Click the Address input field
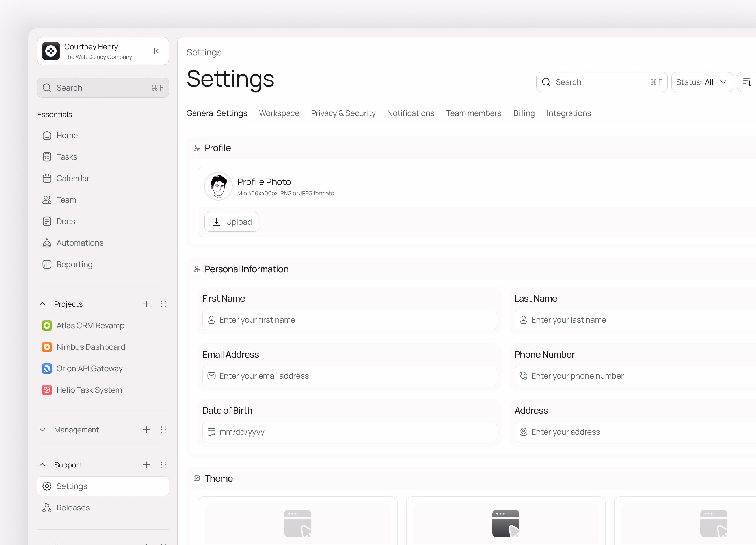Image resolution: width=756 pixels, height=545 pixels. click(635, 432)
